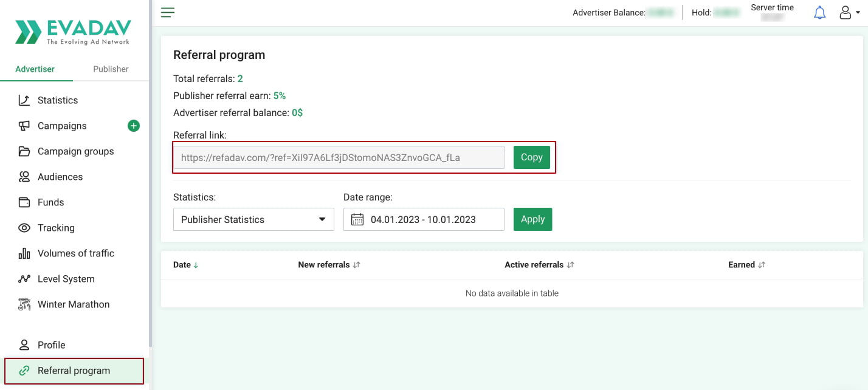Open Winter Marathon in the sidebar
This screenshot has height=390, width=868.
pyautogui.click(x=74, y=304)
